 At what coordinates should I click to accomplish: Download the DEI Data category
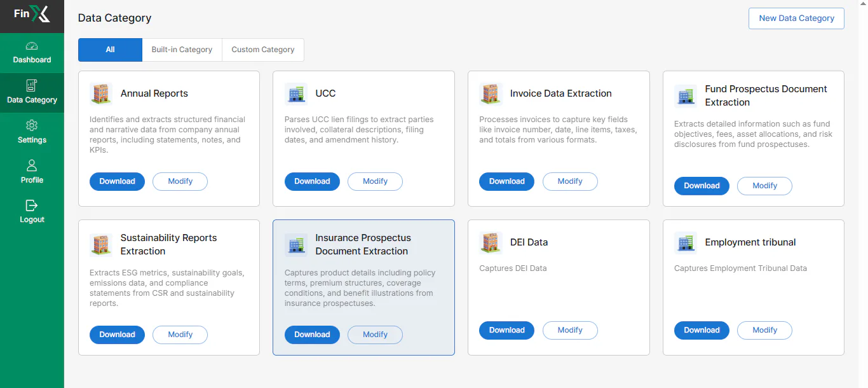[x=507, y=330]
